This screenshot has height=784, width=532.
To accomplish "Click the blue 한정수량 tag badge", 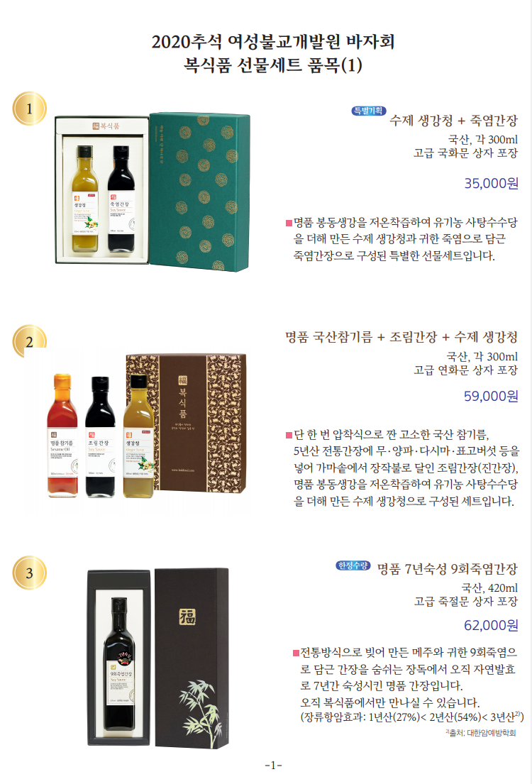I will tap(353, 565).
